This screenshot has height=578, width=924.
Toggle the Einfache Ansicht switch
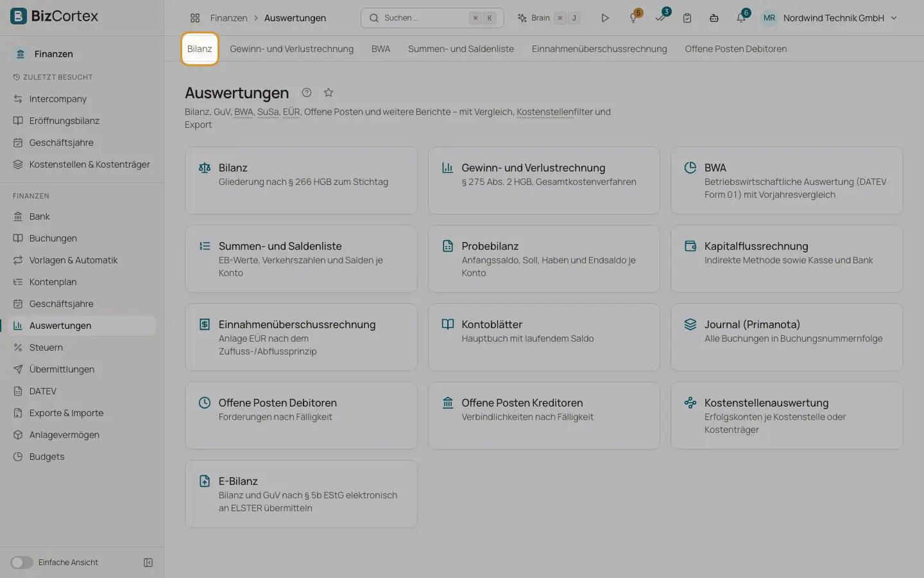[21, 563]
